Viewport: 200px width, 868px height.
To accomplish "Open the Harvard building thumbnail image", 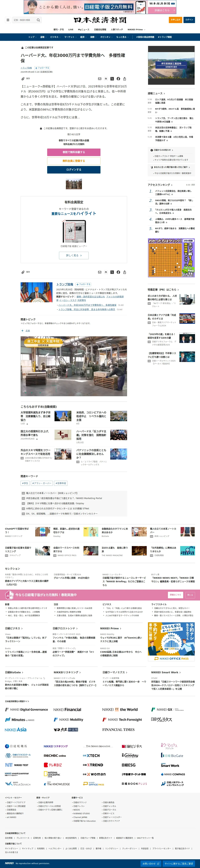I will point(74,184).
